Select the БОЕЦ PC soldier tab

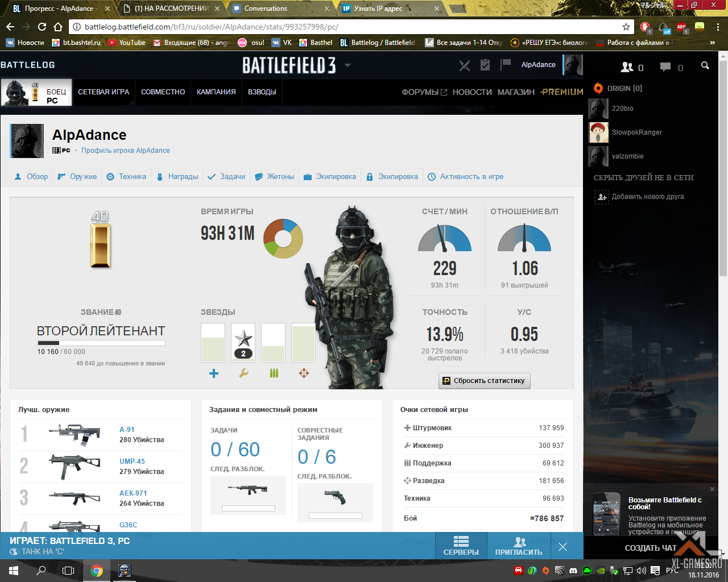tap(36, 92)
